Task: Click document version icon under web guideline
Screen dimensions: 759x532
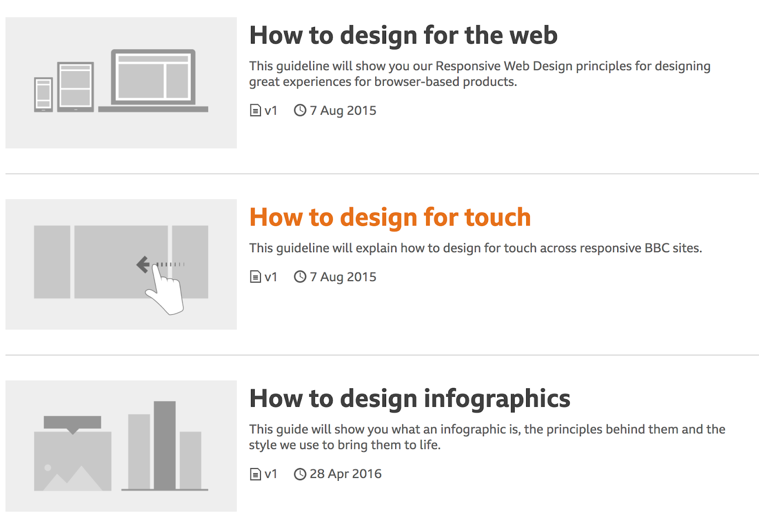Action: (255, 110)
